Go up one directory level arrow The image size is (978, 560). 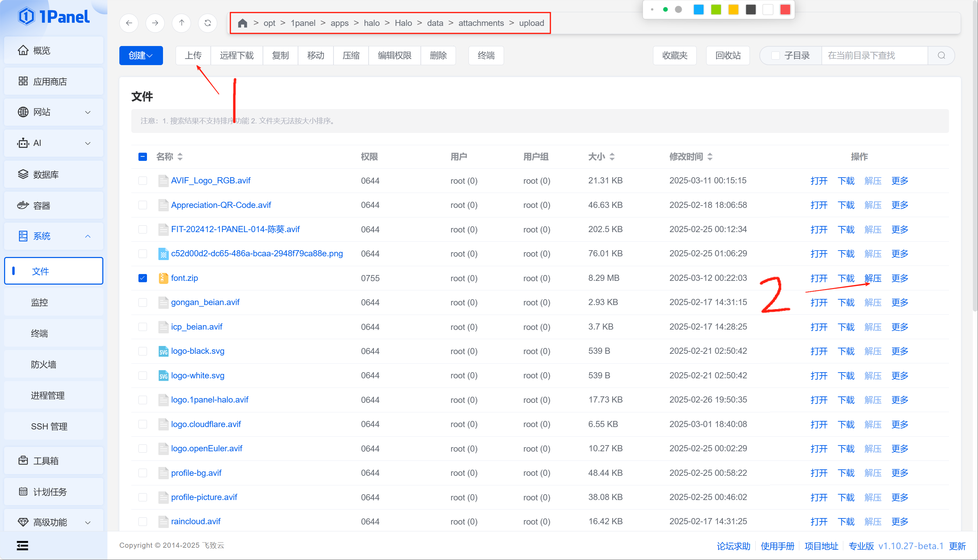pyautogui.click(x=182, y=23)
